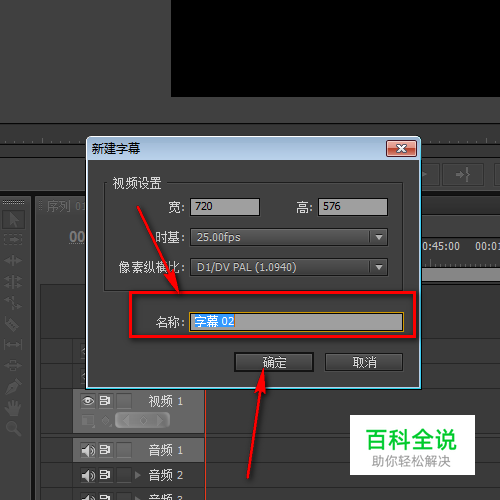Select the Slide tool

click(x=13, y=365)
